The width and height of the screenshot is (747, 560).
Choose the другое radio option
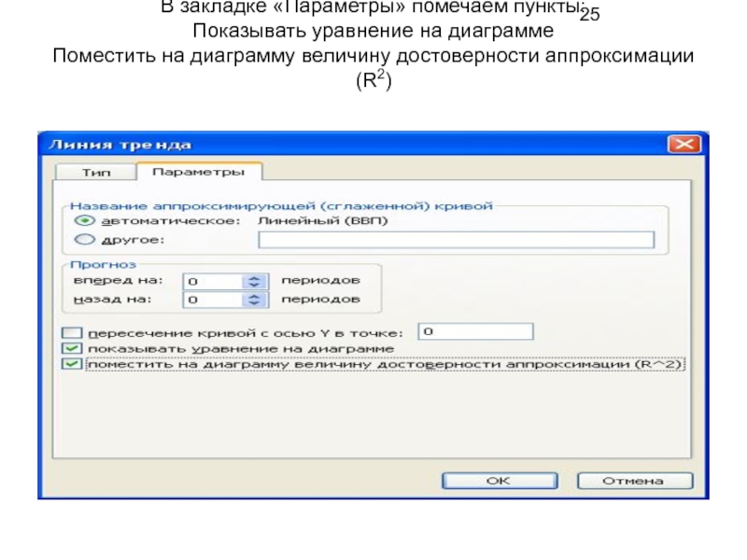(x=83, y=240)
